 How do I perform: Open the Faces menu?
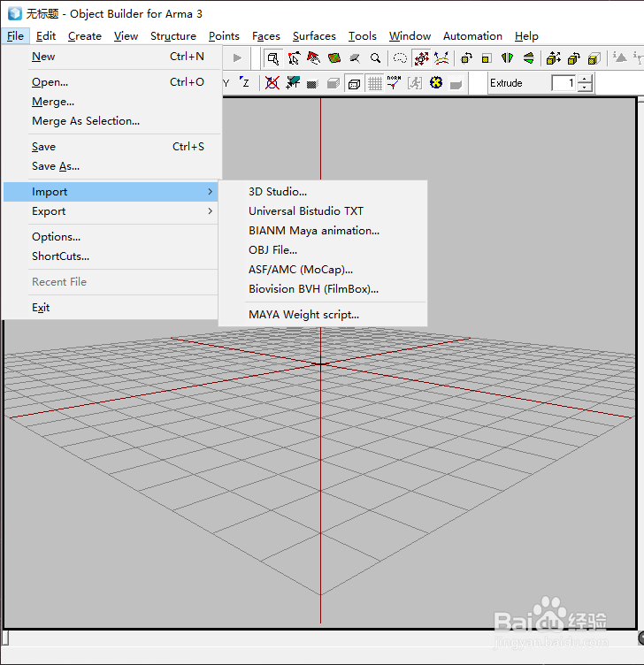point(266,36)
